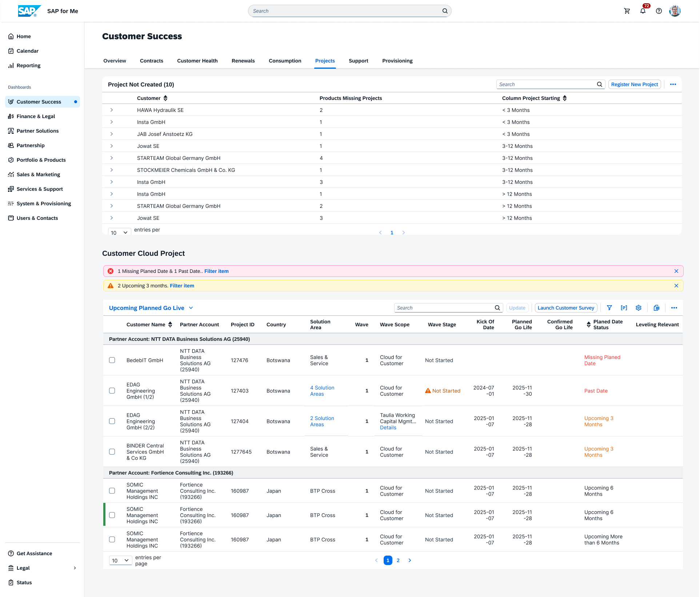Click the export table icon
Image resolution: width=700 pixels, height=597 pixels.
coord(656,308)
